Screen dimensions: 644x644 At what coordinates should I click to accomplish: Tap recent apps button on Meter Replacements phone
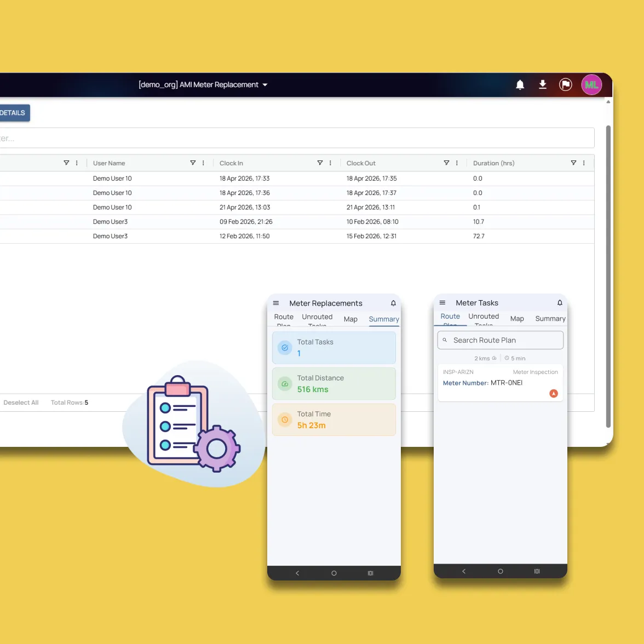(x=370, y=573)
